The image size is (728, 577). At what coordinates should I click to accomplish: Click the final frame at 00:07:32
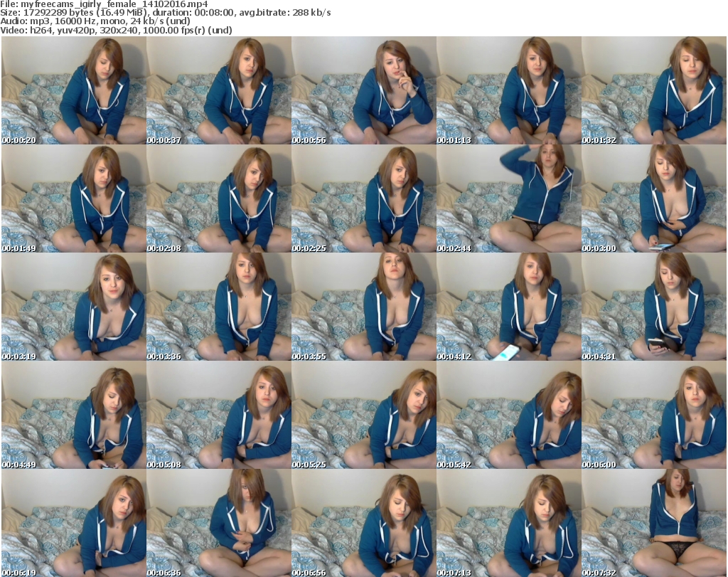[654, 523]
